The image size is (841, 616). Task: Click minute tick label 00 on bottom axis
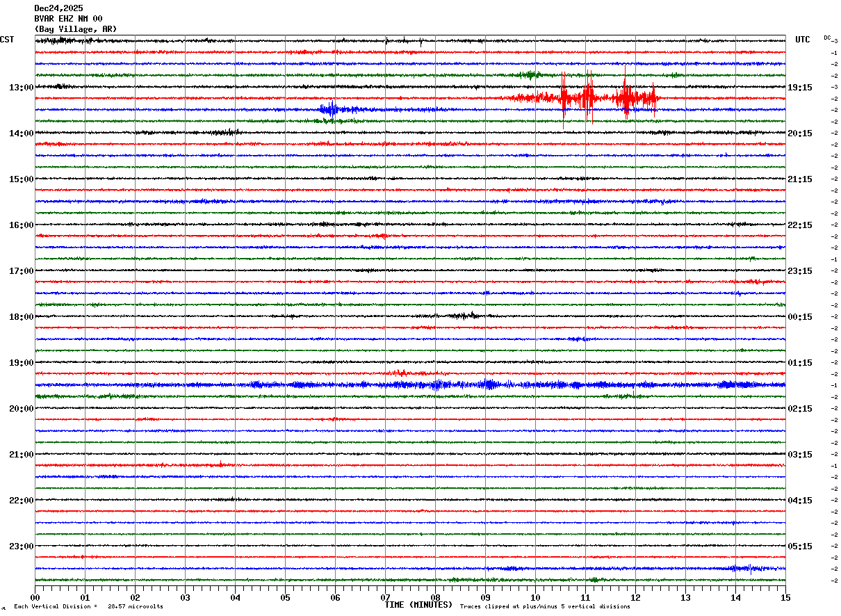point(35,597)
